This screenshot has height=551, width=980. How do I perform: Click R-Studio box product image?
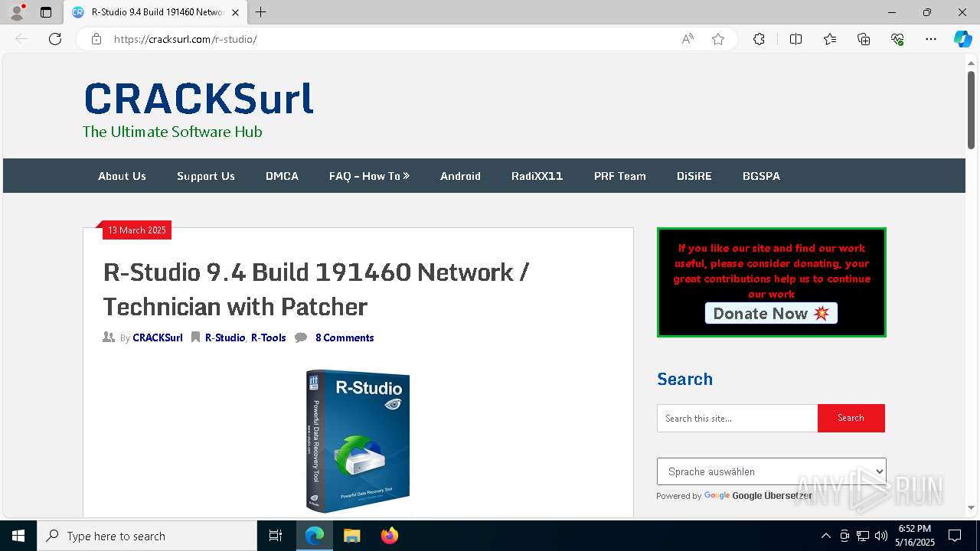coord(358,441)
